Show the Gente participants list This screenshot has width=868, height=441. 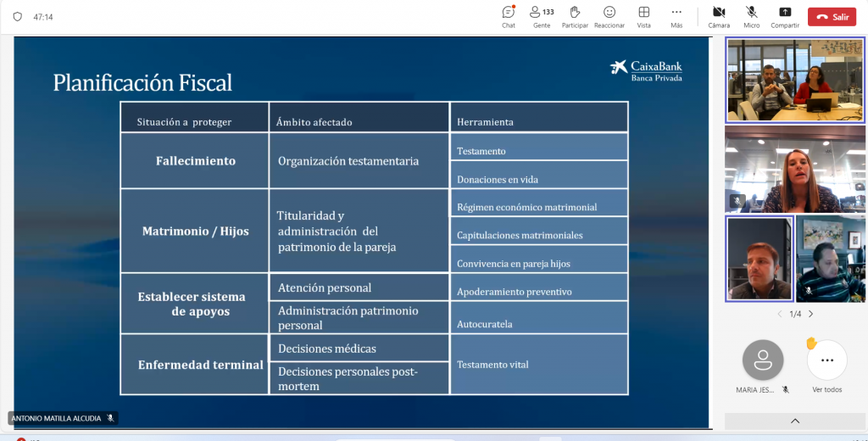[542, 17]
